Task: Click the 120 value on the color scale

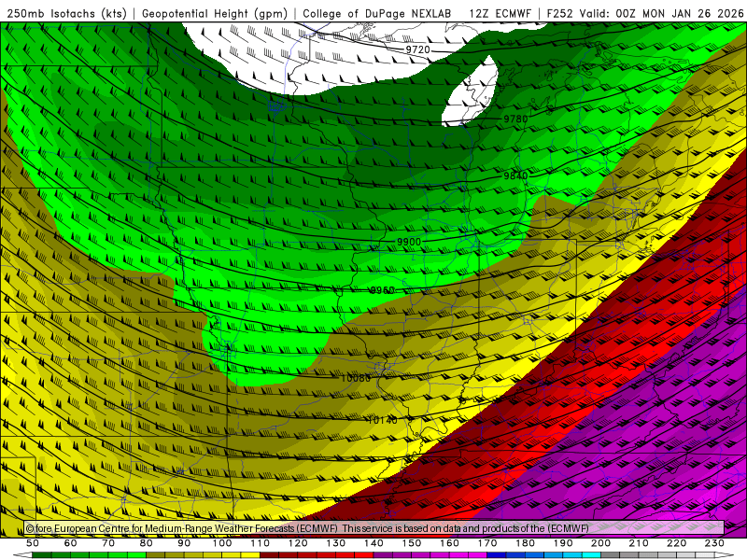Action: 298,543
